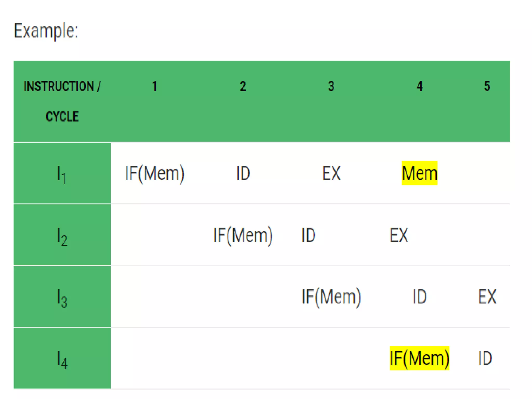Click the yellow highlighted Mem cell in row I1
This screenshot has width=532, height=399.
point(420,174)
